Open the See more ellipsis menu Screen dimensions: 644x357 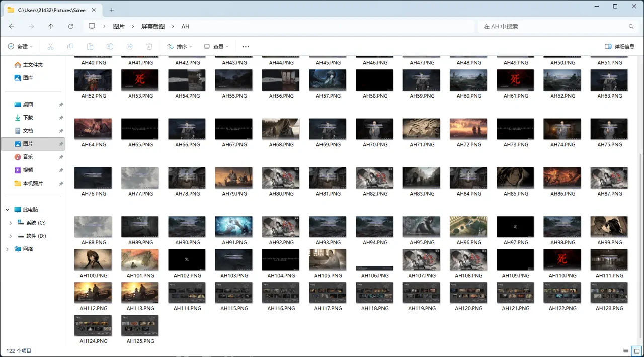246,47
